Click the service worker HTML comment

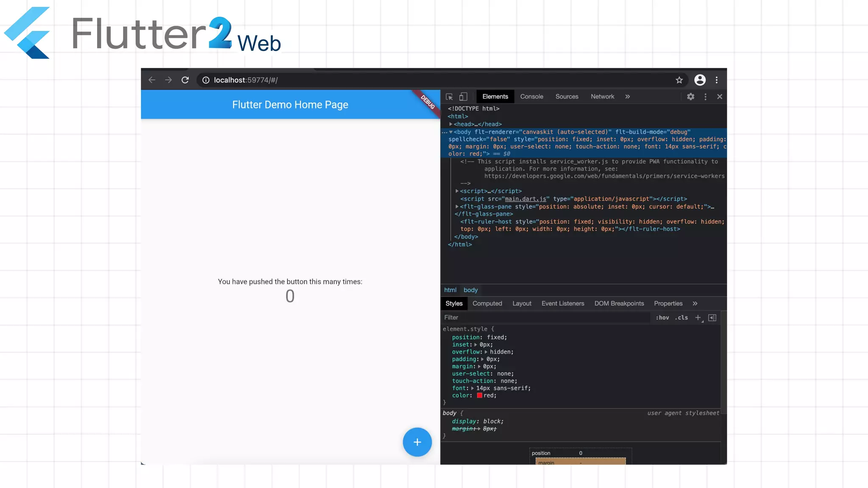pyautogui.click(x=592, y=172)
